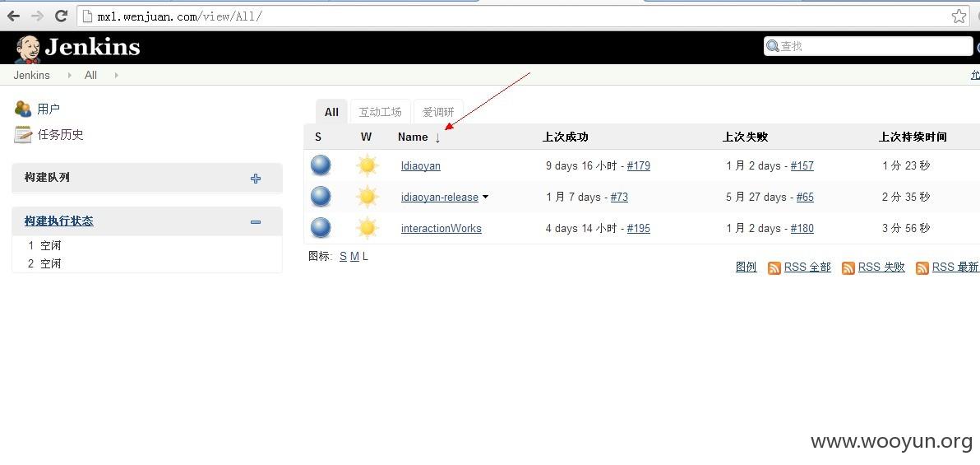Click the 用户 link in sidebar
The height and width of the screenshot is (465, 980).
click(x=49, y=109)
